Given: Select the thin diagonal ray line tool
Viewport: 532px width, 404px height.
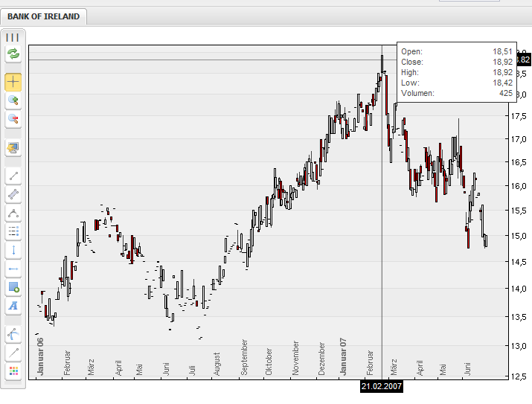Looking at the screenshot, I should (13, 353).
